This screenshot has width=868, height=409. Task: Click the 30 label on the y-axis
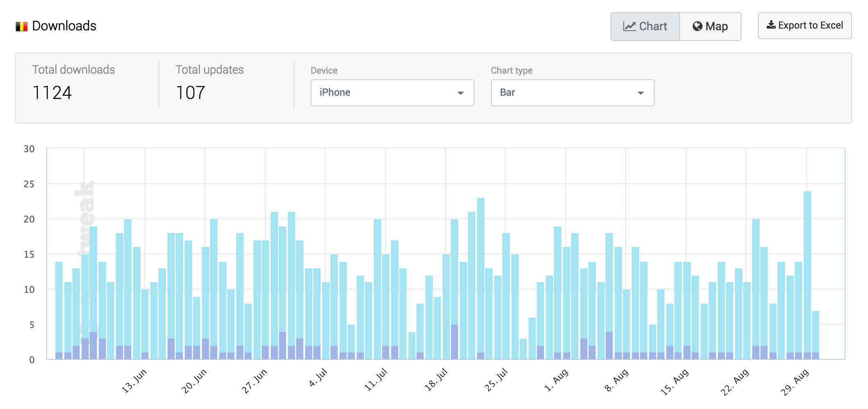(x=29, y=149)
